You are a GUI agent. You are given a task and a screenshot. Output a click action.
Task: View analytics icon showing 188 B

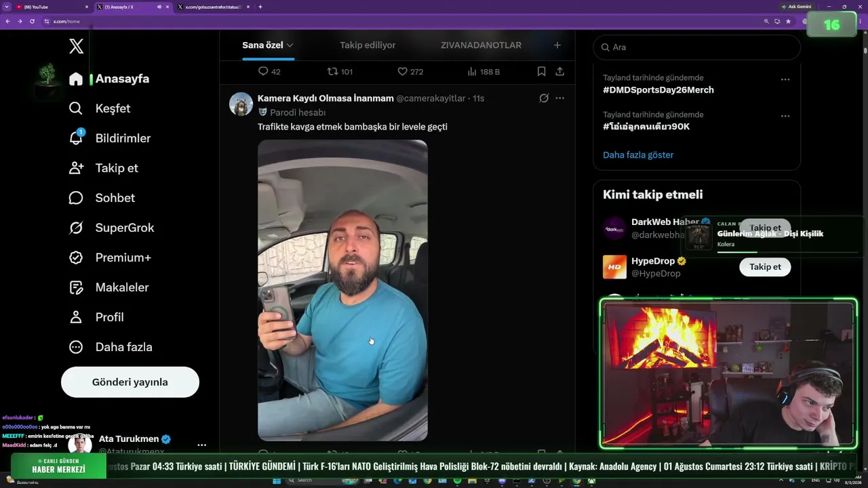coord(472,71)
